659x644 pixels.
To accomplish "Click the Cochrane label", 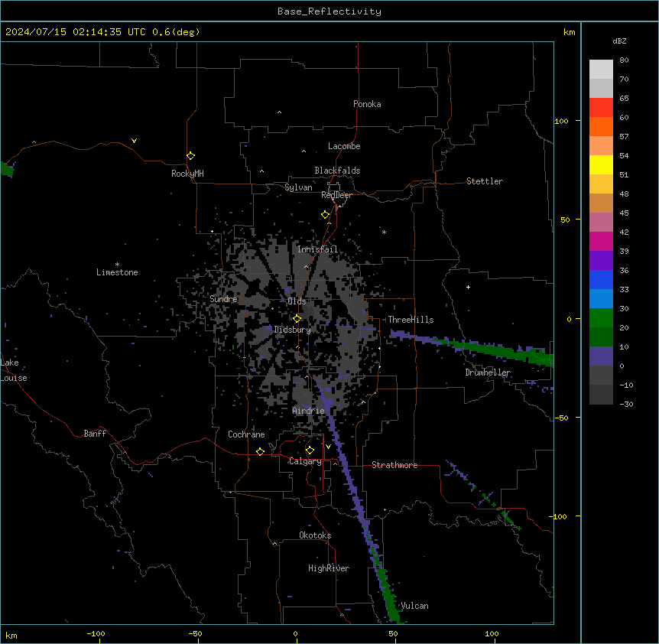I will point(246,434).
